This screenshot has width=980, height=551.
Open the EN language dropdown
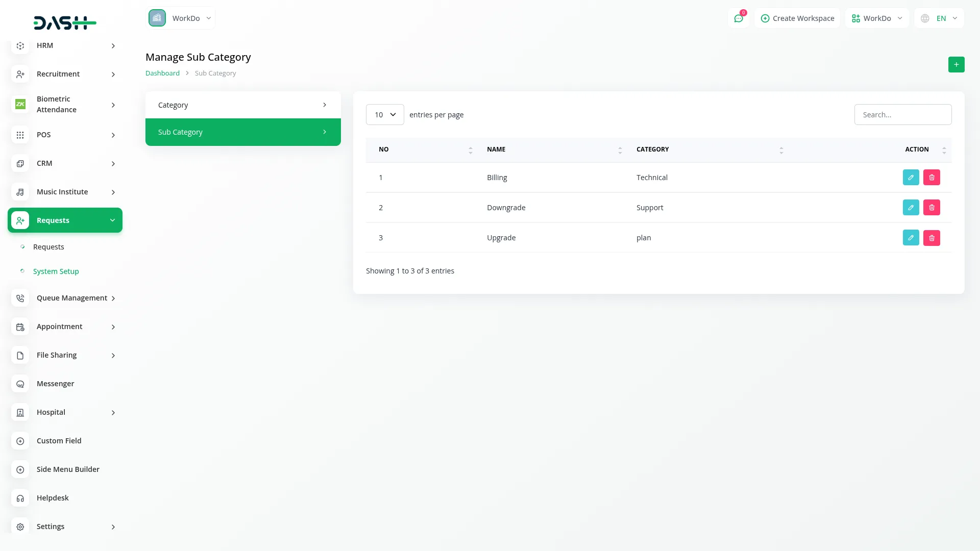coord(939,18)
